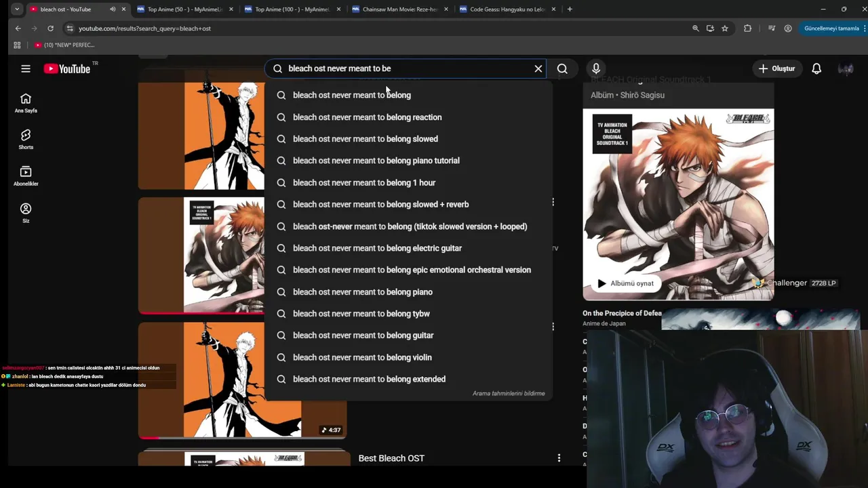868x488 pixels.
Task: Choose epic emotional orchestral version suggestion
Action: (x=409, y=270)
